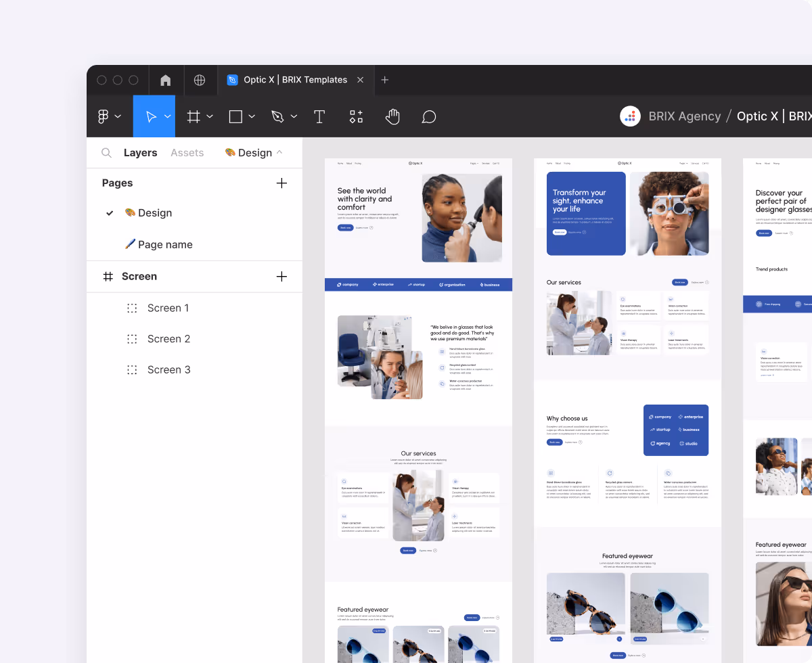Activate the Text tool

(x=319, y=116)
